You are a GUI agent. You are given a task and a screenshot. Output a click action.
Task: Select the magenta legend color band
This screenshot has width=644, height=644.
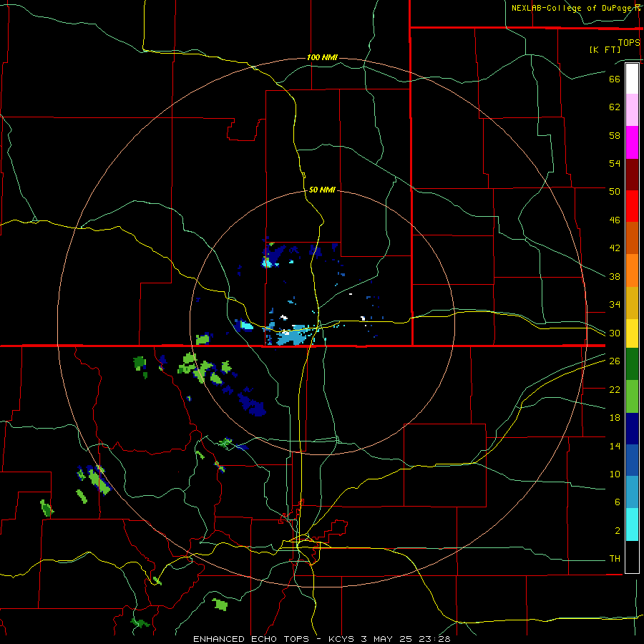(632, 142)
